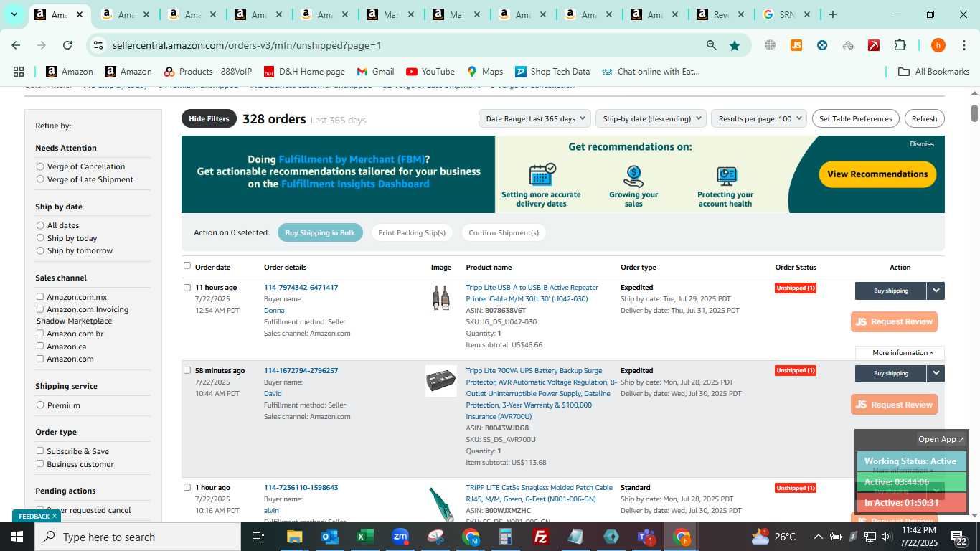Viewport: 980px width, 551px height.
Task: Open the Maps bookmark
Action: click(485, 72)
